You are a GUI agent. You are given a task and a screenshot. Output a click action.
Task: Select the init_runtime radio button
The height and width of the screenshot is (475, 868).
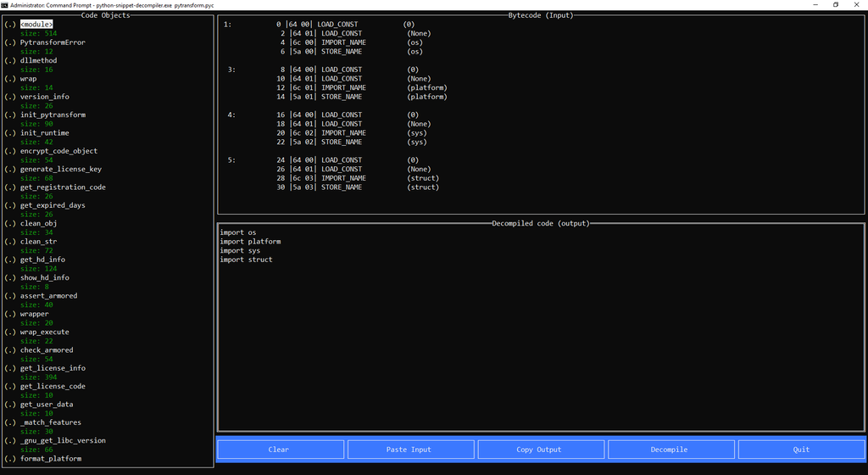10,133
